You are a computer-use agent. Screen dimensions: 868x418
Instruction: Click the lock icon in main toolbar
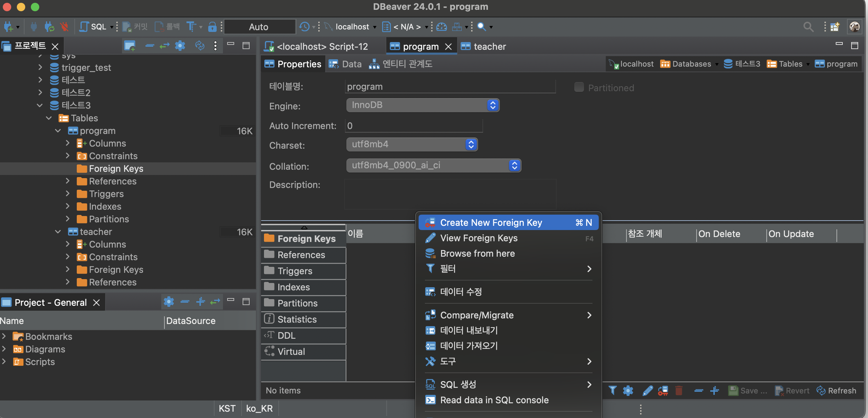pos(212,27)
